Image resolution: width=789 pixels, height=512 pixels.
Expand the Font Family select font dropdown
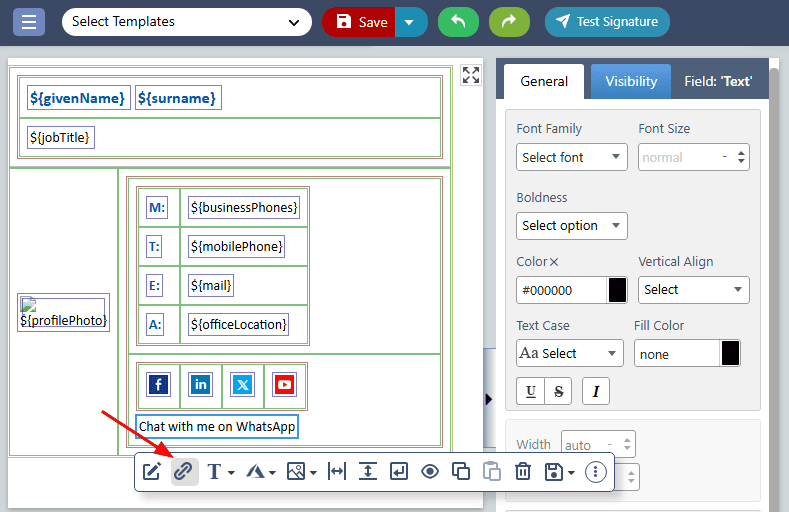572,157
